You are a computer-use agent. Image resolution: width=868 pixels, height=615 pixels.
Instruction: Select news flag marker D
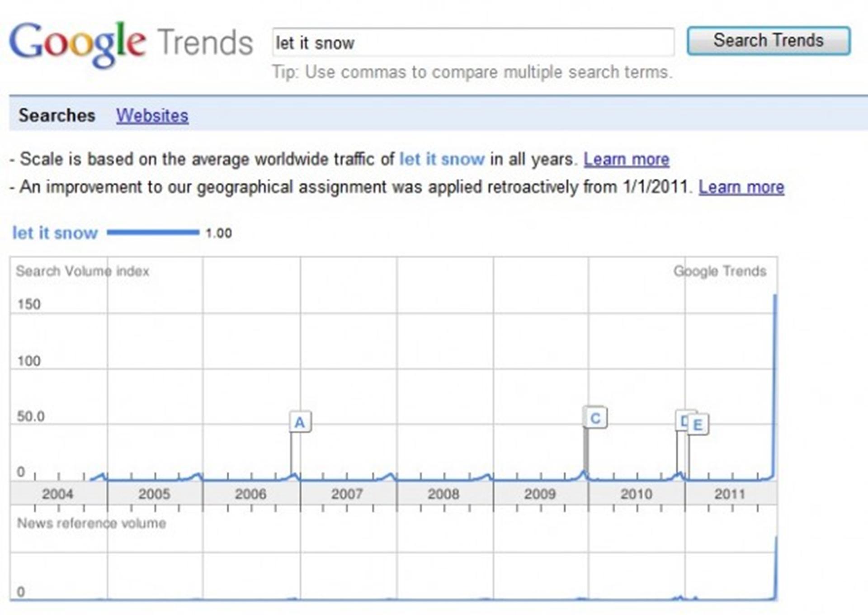point(682,421)
